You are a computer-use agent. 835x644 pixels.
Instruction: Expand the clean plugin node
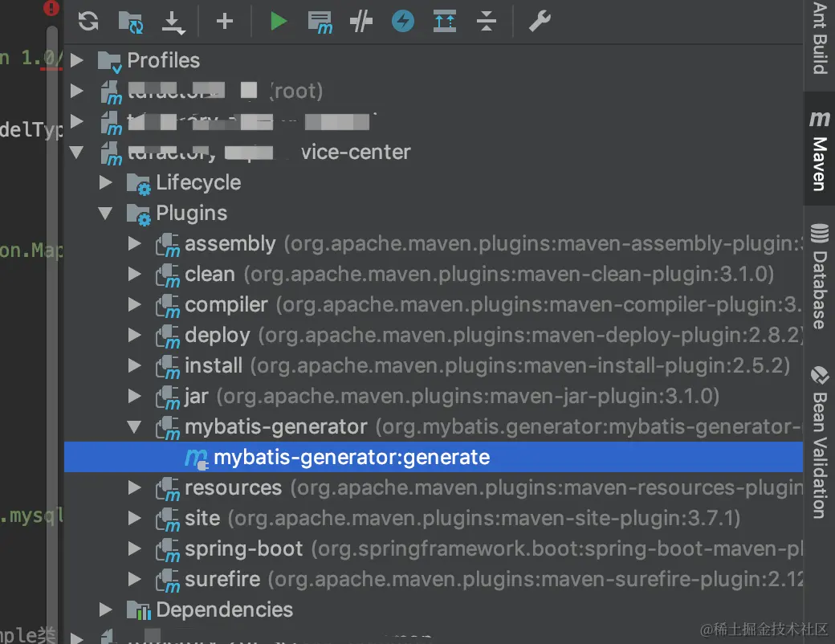coord(135,274)
